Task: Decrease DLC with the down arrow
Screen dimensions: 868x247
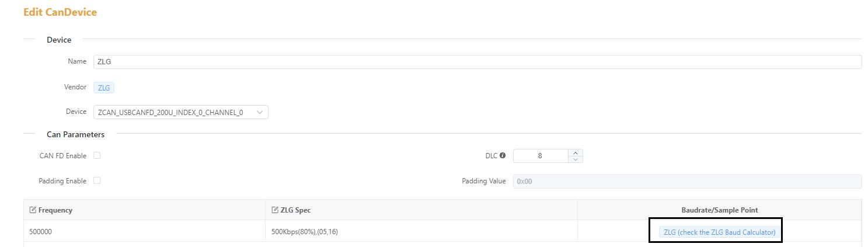Action: click(x=576, y=159)
